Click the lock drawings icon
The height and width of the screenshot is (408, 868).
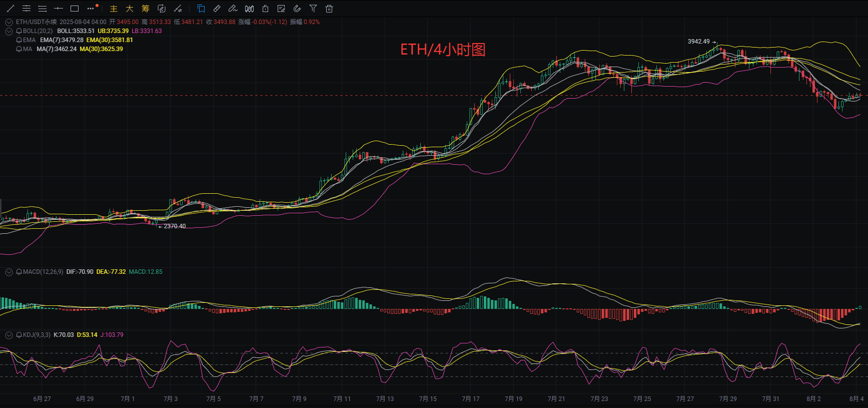pos(265,9)
